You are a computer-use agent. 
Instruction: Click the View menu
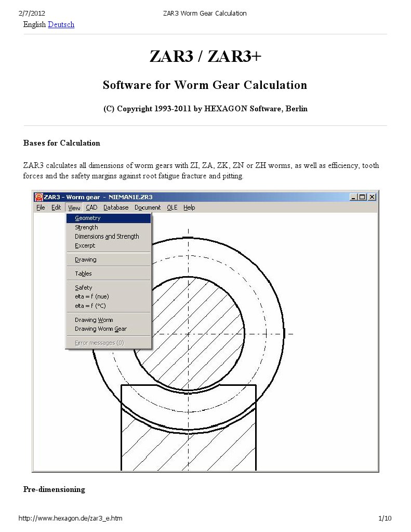(74, 207)
